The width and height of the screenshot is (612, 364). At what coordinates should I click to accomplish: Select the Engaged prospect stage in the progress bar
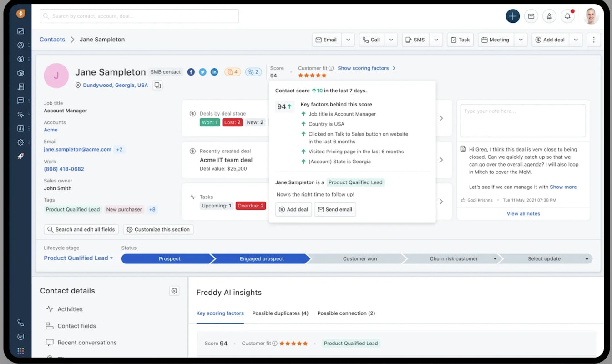(262, 258)
